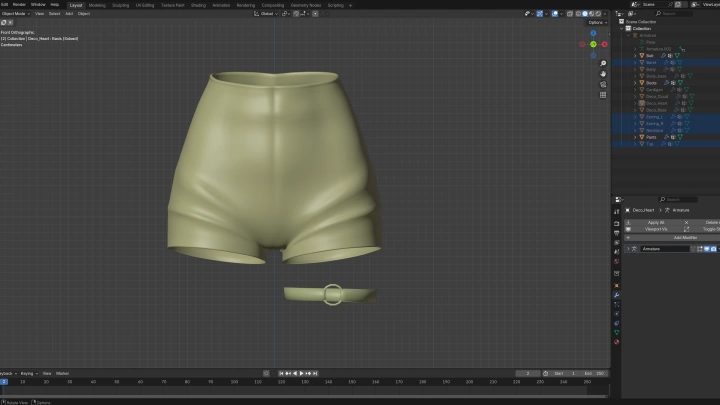Open the Window menu

38,5
